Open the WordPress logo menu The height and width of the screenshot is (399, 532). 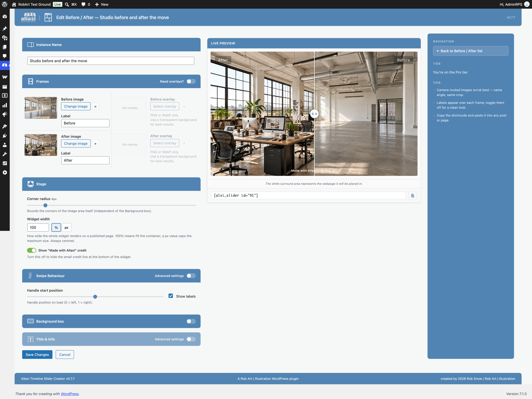pos(5,4)
